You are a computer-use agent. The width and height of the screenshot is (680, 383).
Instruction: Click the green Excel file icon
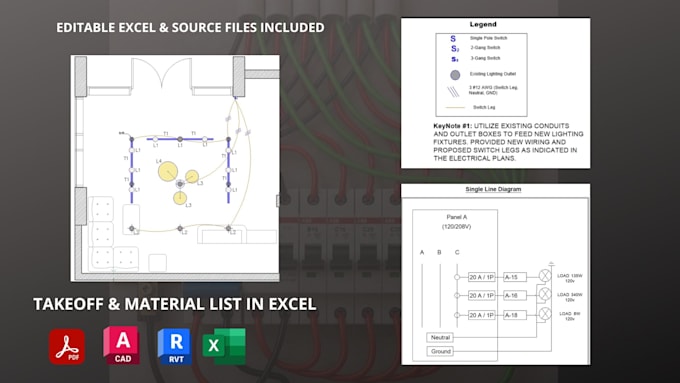click(x=224, y=346)
